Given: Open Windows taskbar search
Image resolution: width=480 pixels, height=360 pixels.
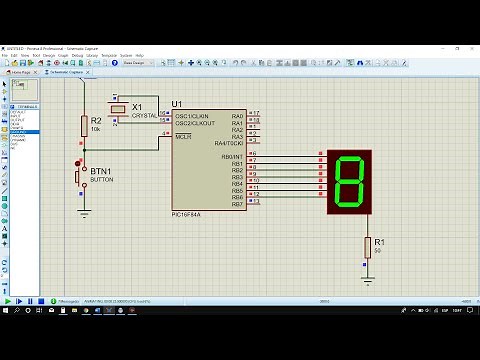Looking at the screenshot, I should coord(17,310).
